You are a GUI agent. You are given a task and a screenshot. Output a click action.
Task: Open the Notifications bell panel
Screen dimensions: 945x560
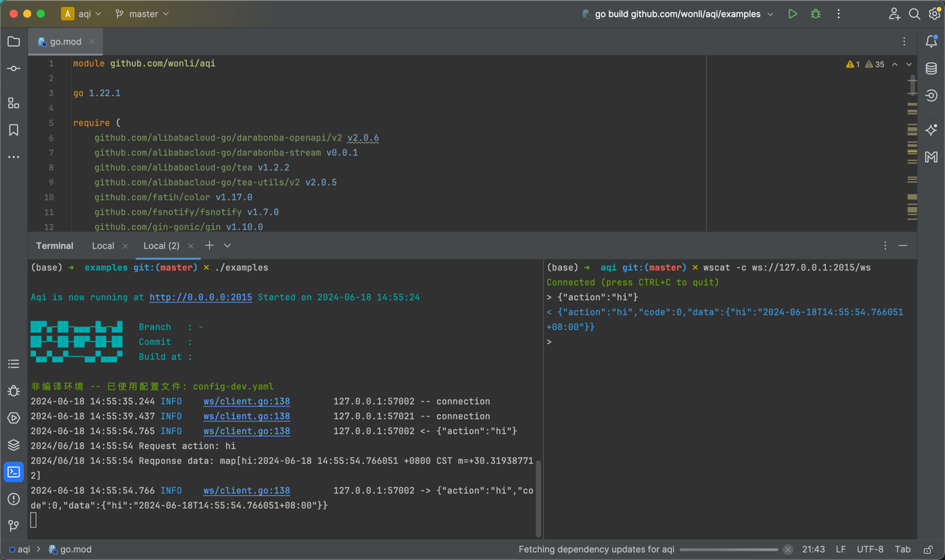[x=931, y=42]
